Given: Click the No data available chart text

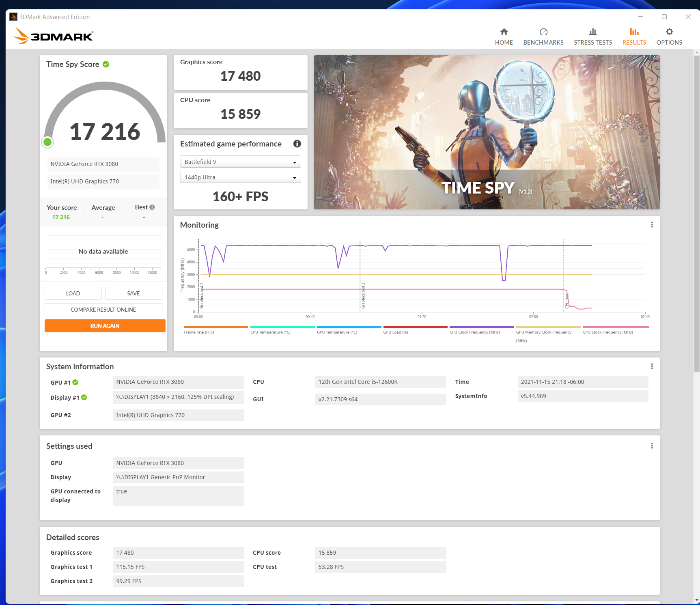Looking at the screenshot, I should point(103,251).
